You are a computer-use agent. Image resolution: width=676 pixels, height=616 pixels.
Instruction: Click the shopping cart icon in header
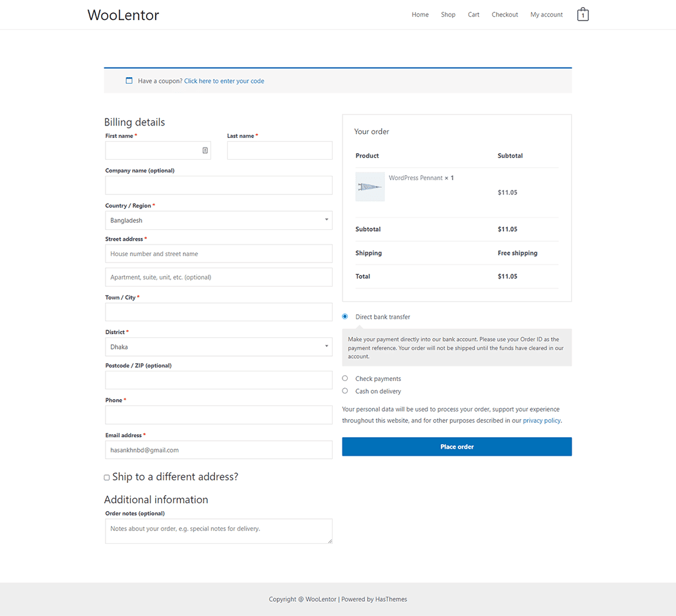[583, 14]
